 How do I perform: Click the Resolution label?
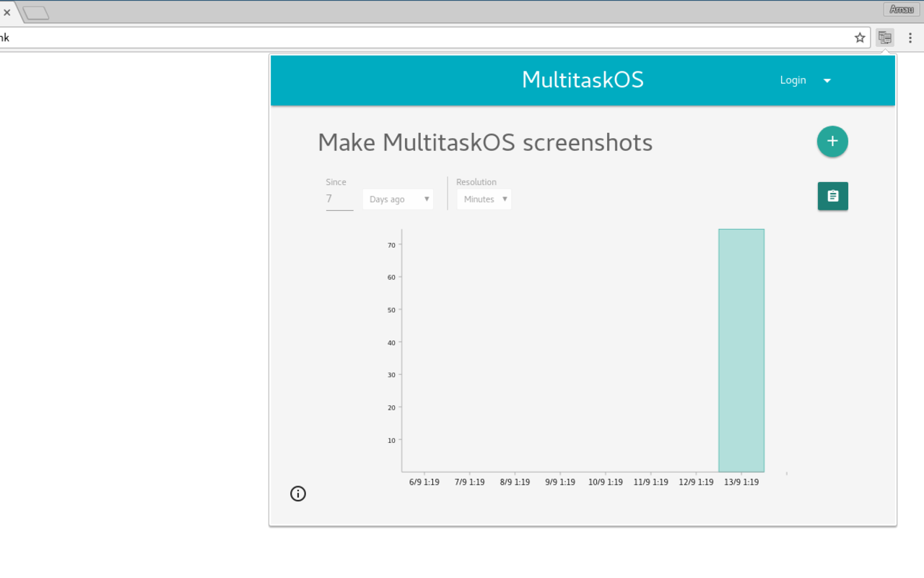click(476, 182)
